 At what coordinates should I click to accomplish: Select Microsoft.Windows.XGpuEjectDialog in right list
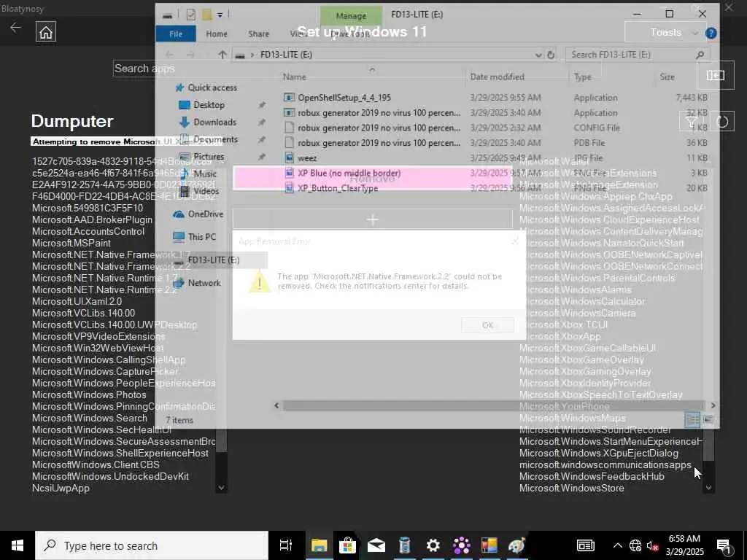(598, 454)
